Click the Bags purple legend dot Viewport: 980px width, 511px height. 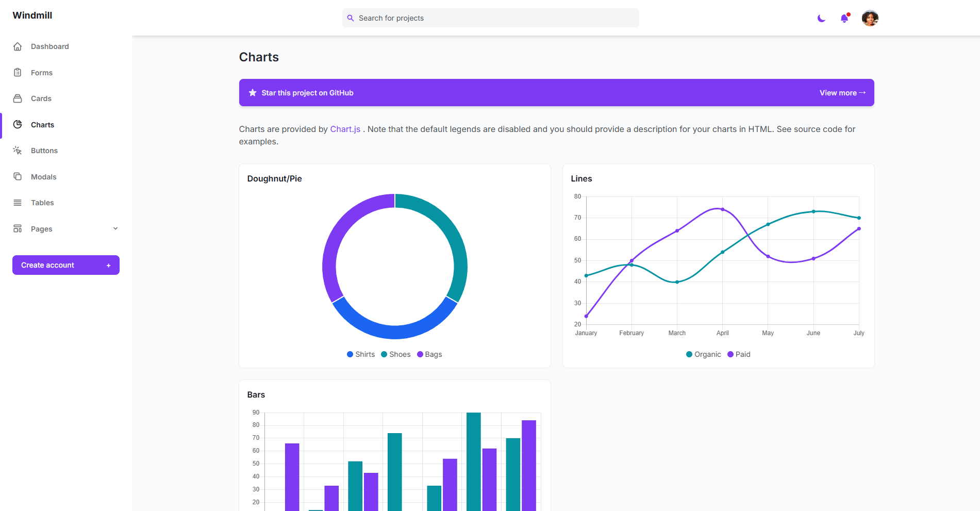click(420, 354)
